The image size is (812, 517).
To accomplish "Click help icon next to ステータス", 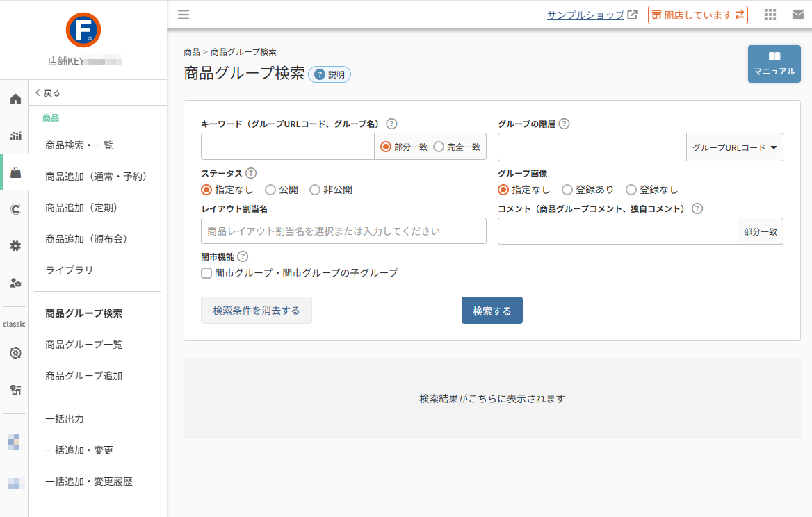I will (251, 173).
